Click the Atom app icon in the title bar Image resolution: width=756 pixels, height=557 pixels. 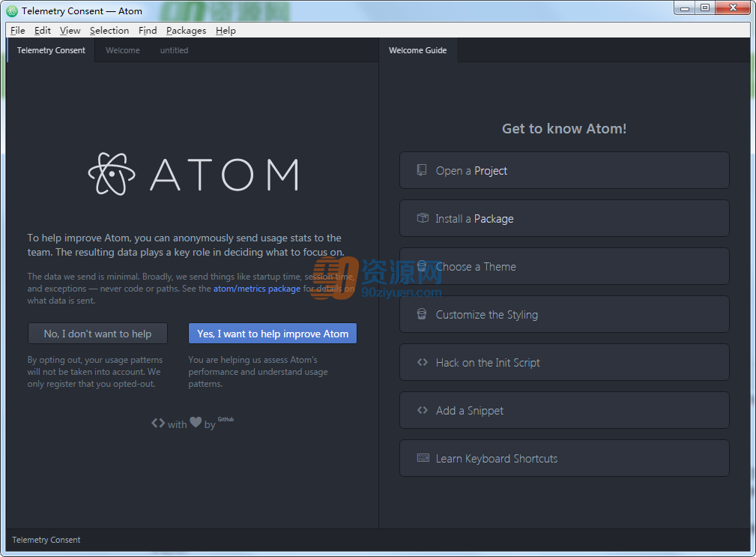point(12,10)
